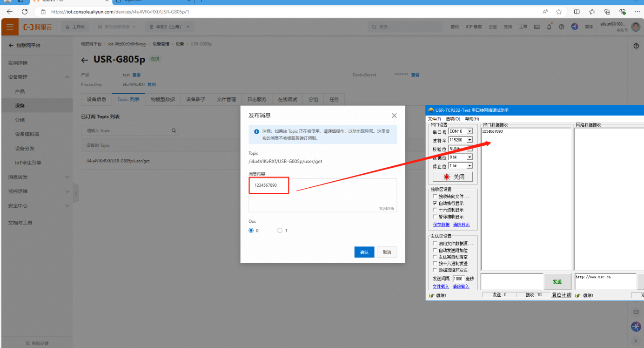Select Qos radio option 1

tap(280, 231)
